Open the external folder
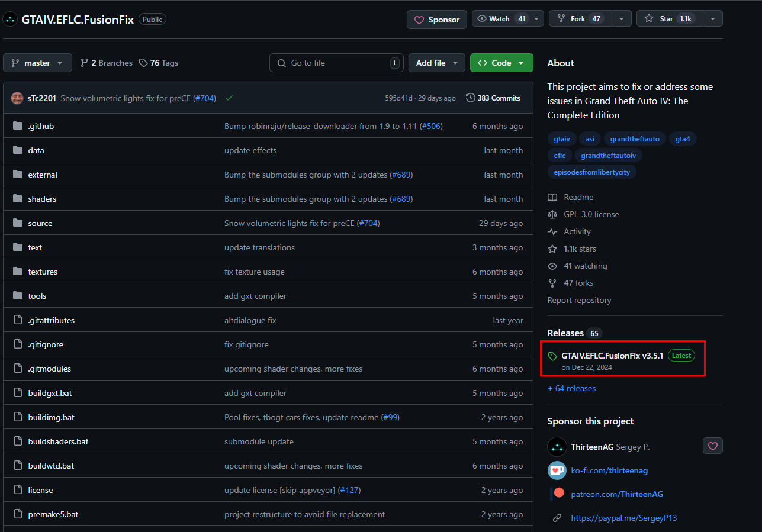The height and width of the screenshot is (532, 762). [43, 175]
